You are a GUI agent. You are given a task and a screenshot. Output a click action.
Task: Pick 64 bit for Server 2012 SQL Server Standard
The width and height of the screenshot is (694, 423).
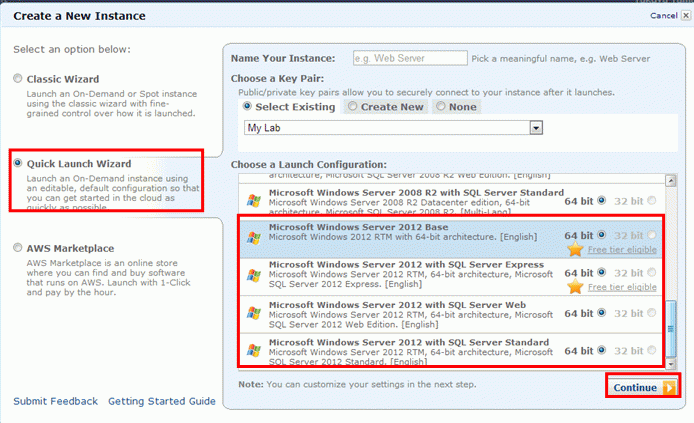click(x=601, y=350)
